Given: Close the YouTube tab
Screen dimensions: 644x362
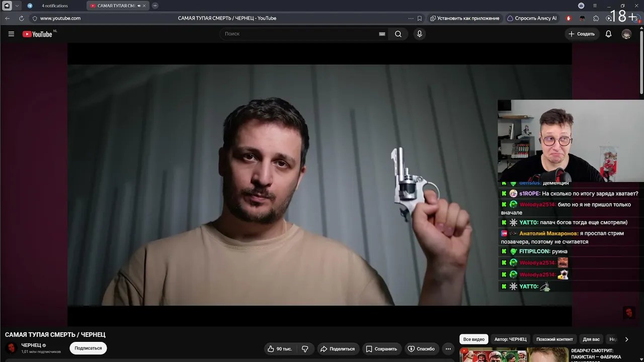Looking at the screenshot, I should coord(144,6).
